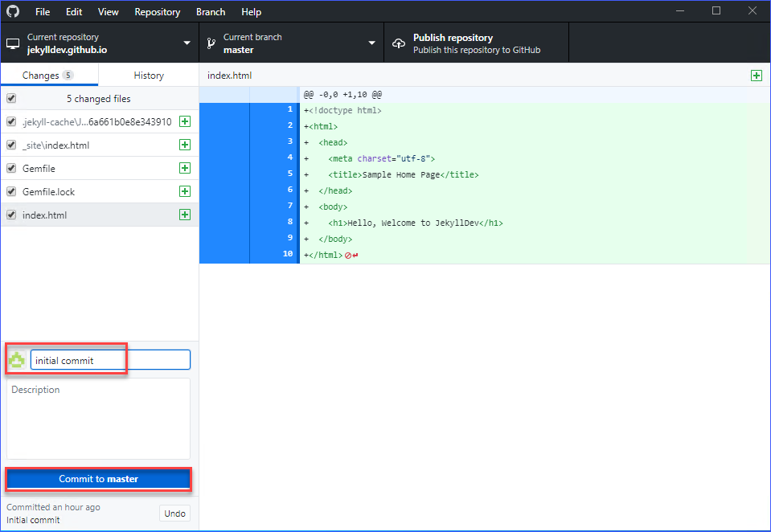Screen dimensions: 771x532
Task: Minimize the GitHub Desktop window
Action: (680, 10)
